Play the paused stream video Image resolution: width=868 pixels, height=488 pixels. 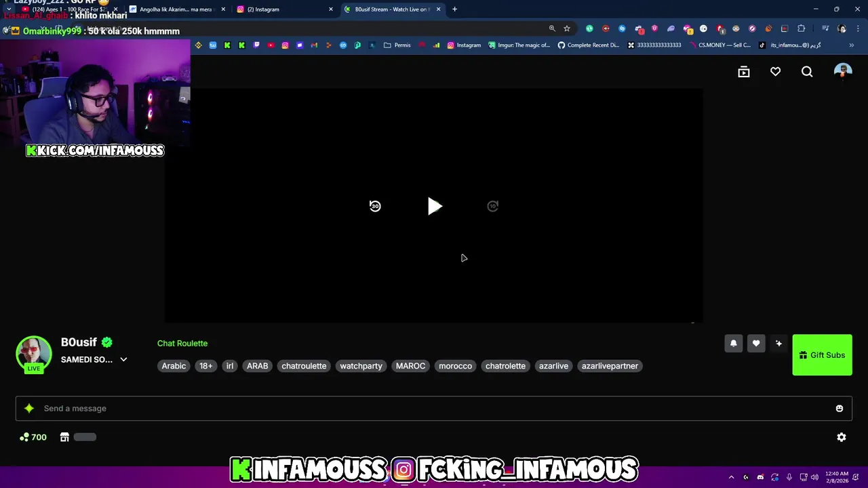click(435, 206)
